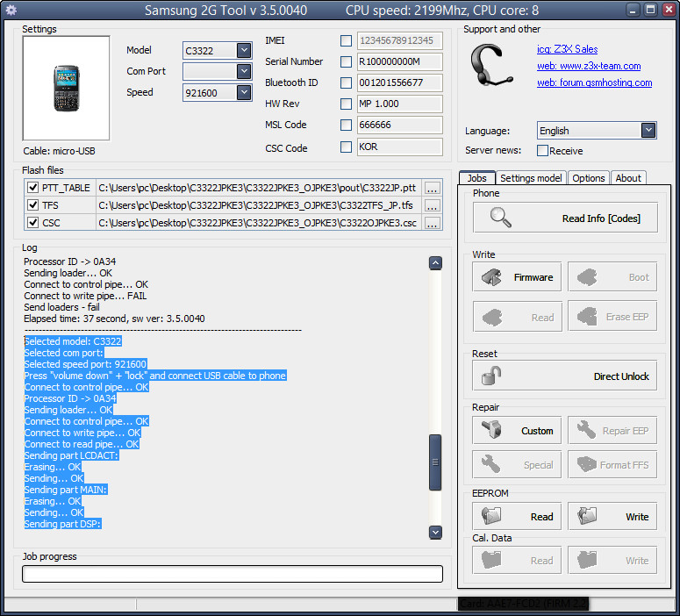
Task: Click the icq: Z3X Sales link
Action: point(567,49)
